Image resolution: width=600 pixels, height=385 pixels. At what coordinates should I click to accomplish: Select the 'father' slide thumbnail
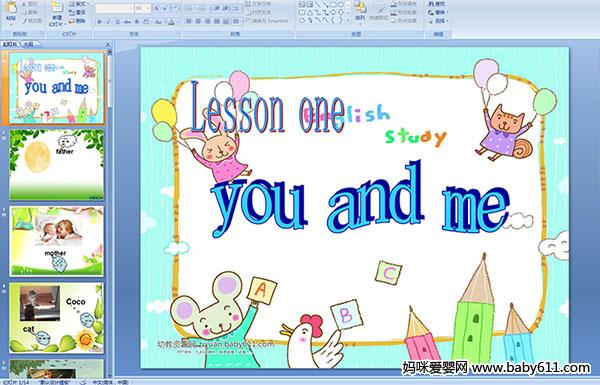57,165
